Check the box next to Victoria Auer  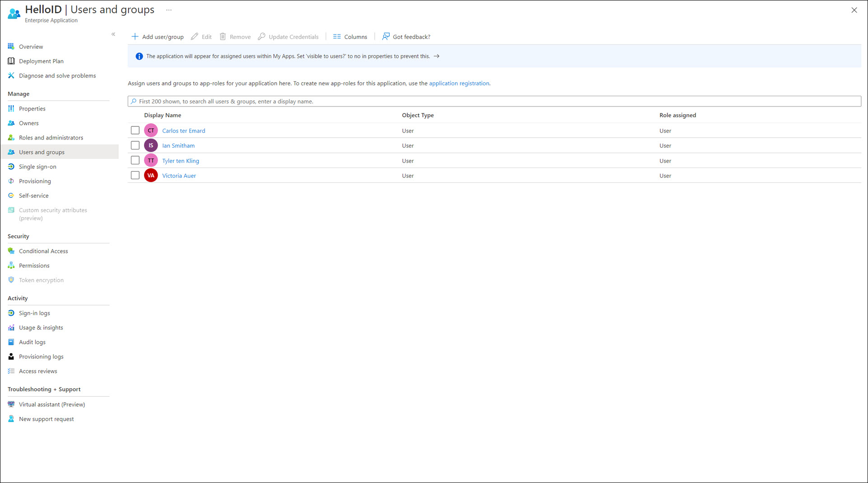coord(135,175)
